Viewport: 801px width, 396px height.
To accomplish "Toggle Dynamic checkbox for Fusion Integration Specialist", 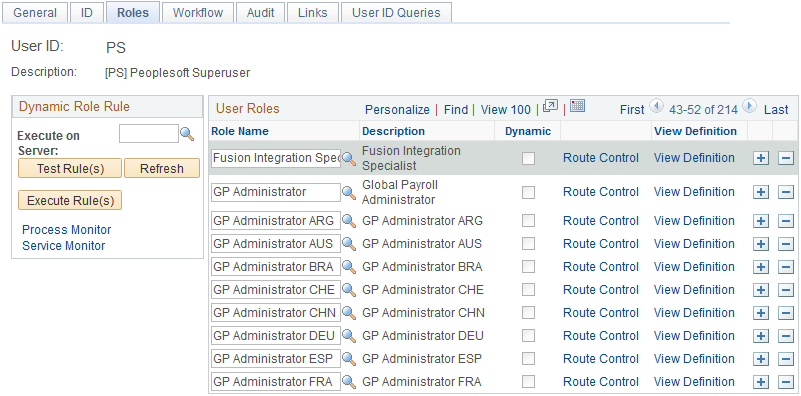I will pos(528,158).
